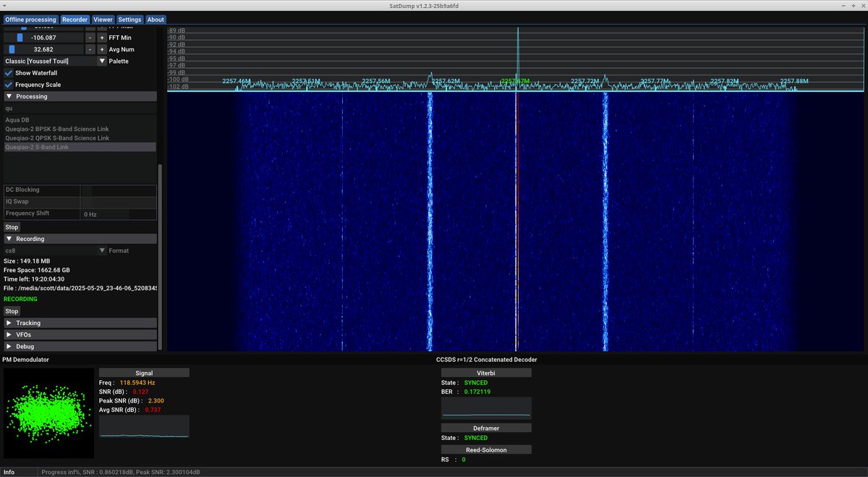Toggle the Frequency Scale checkbox
868x477 pixels.
(x=9, y=85)
